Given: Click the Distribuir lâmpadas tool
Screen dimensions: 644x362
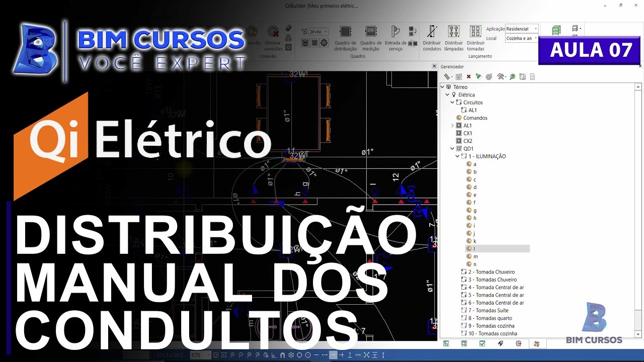Looking at the screenshot, I should (454, 38).
